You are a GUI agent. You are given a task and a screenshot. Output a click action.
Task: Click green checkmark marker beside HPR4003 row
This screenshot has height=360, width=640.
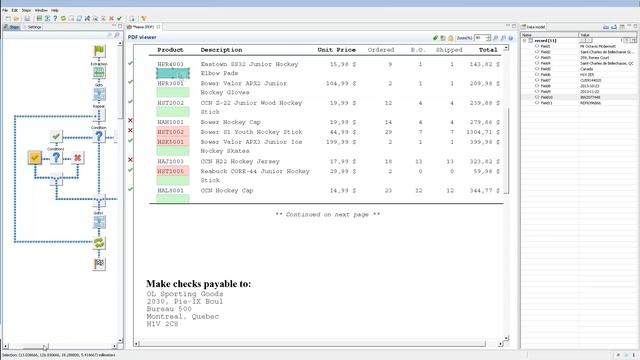pos(130,63)
